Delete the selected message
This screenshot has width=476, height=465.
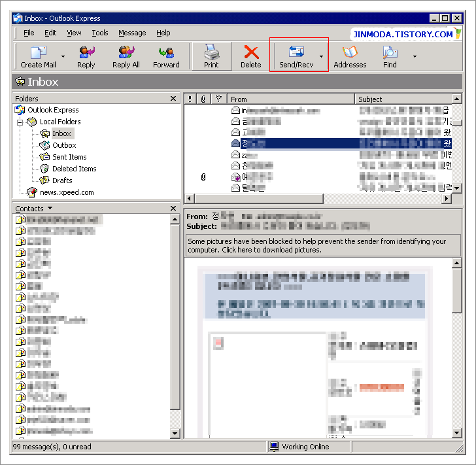tap(251, 56)
